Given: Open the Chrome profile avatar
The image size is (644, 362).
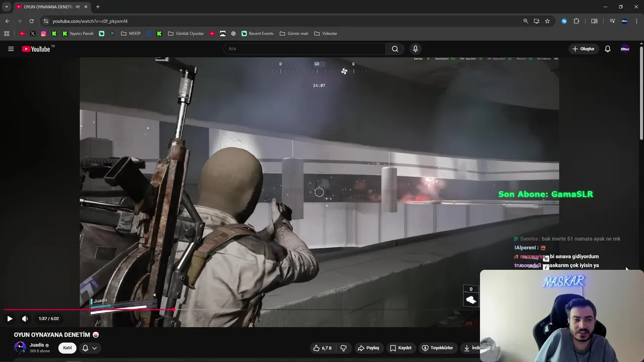Looking at the screenshot, I should click(624, 21).
